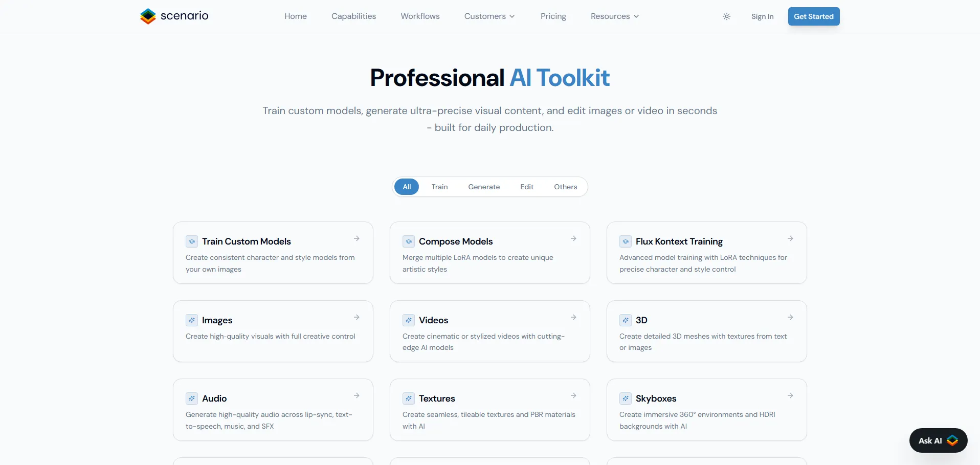
Task: Switch to the Generate filter tab
Action: point(484,187)
